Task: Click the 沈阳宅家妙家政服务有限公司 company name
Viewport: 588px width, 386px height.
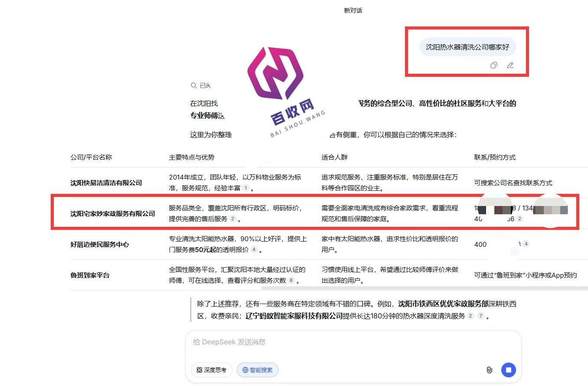Action: click(x=113, y=213)
